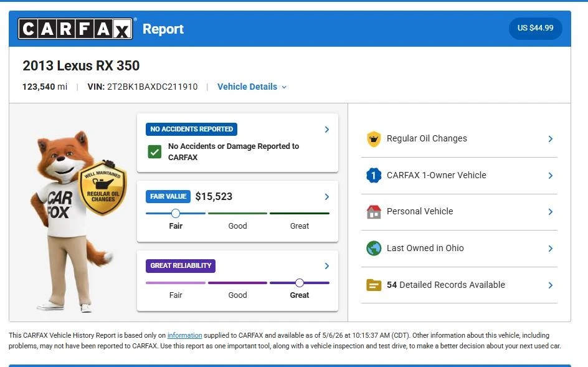Click Regular Oil Changes text
The height and width of the screenshot is (367, 588).
(x=427, y=138)
